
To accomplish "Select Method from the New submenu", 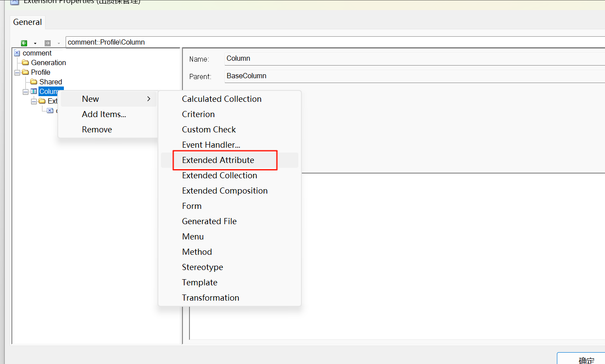I will coord(197,252).
